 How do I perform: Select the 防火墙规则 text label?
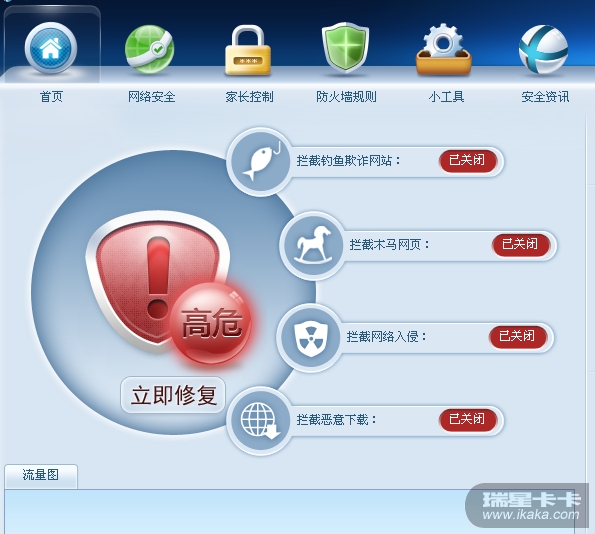click(346, 97)
